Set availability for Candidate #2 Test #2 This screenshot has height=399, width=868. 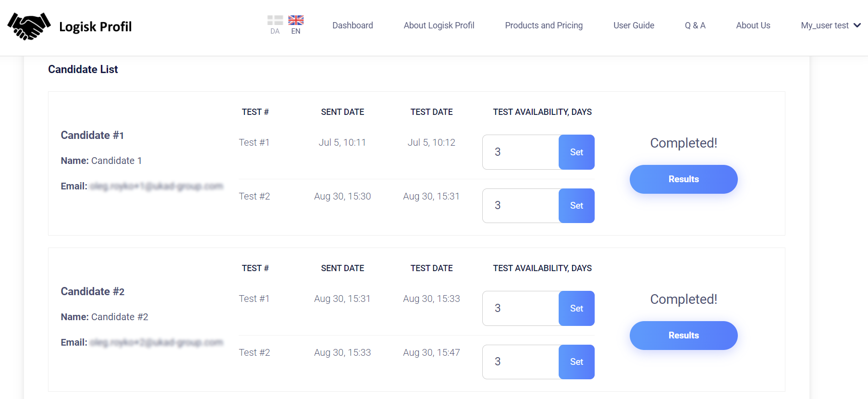click(576, 362)
